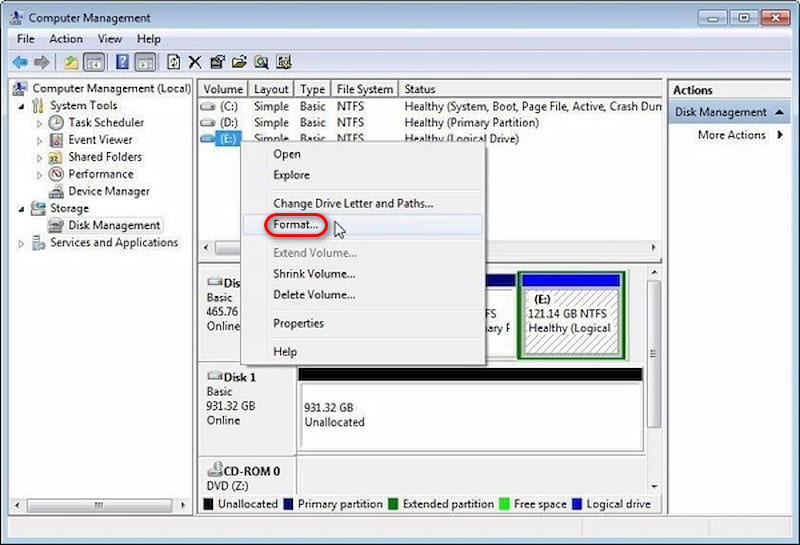Expand the Event Viewer node

click(x=39, y=141)
